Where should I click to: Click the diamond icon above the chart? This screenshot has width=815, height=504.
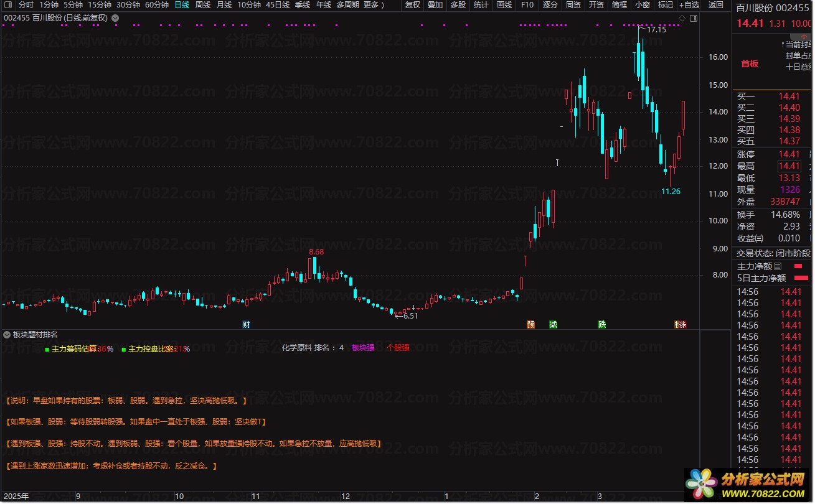682,18
